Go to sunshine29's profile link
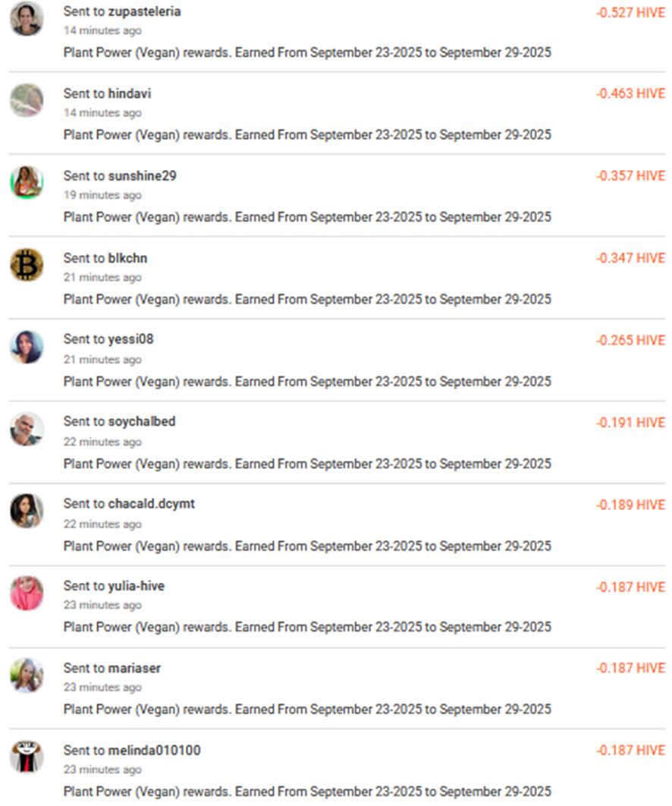The height and width of the screenshot is (806, 672). click(142, 176)
